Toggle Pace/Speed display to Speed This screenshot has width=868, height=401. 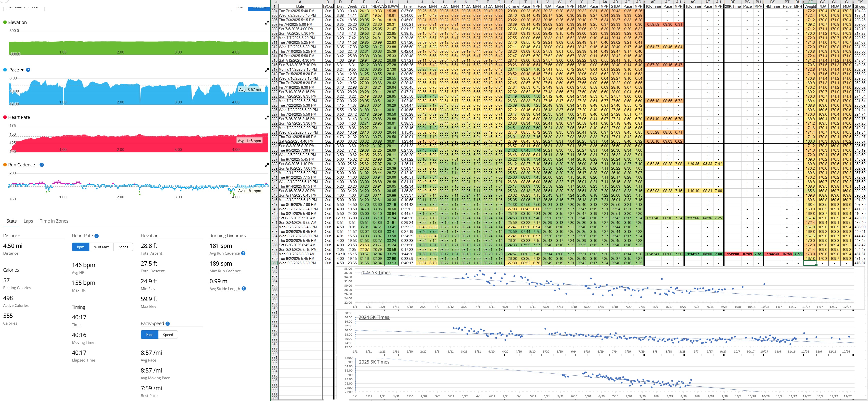pos(168,334)
